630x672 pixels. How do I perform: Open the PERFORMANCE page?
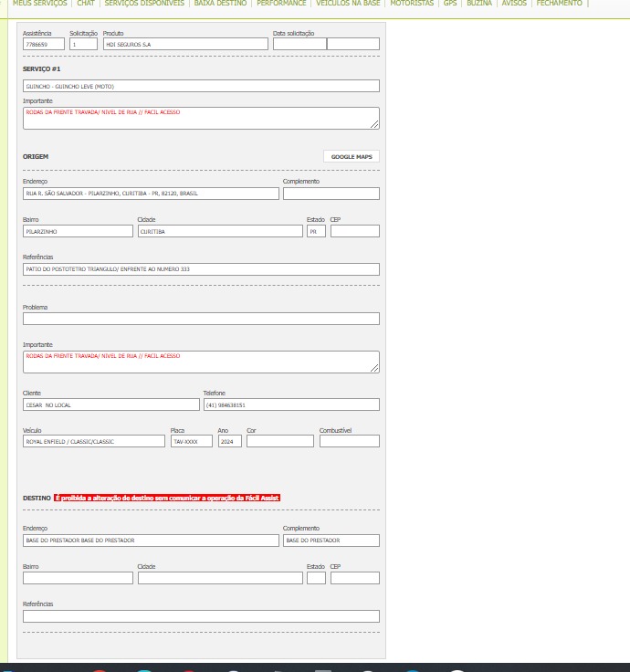[x=281, y=4]
